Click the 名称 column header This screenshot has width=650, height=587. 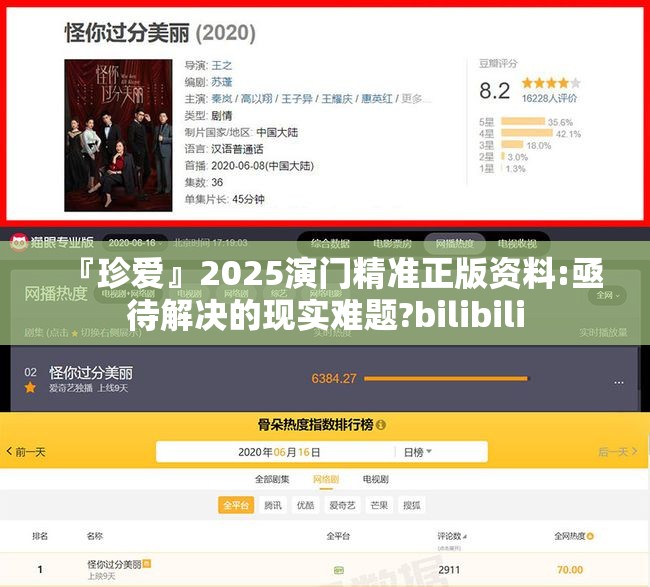point(95,536)
